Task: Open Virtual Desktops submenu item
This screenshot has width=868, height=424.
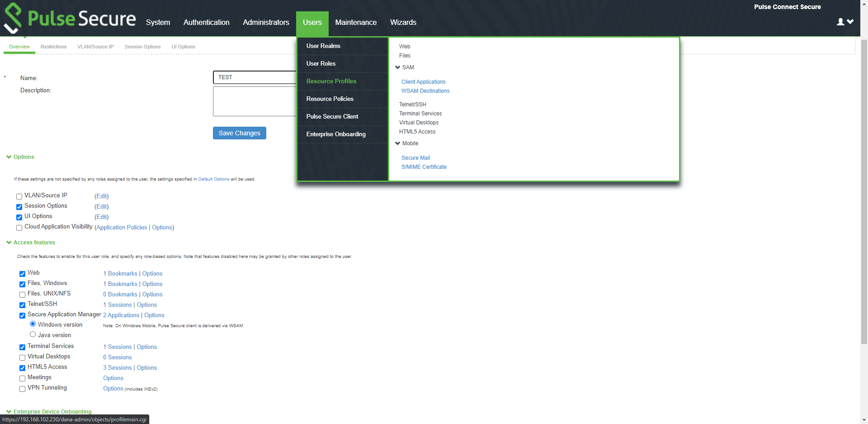Action: click(x=419, y=123)
